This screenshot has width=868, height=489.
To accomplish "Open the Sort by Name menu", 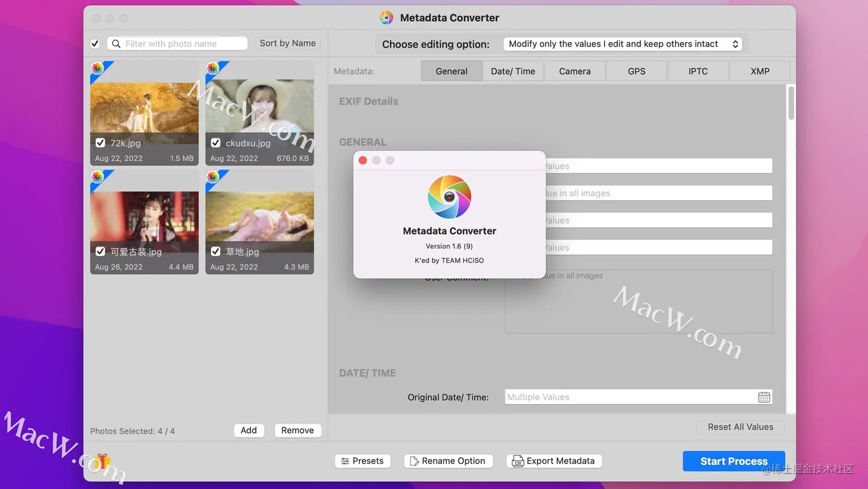I will point(288,43).
